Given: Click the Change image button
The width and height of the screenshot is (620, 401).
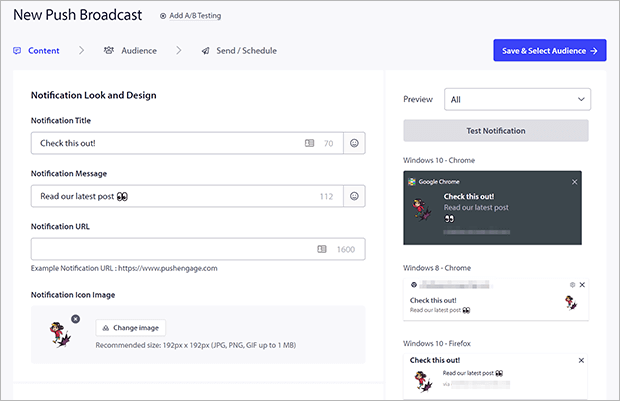Looking at the screenshot, I should (x=130, y=328).
